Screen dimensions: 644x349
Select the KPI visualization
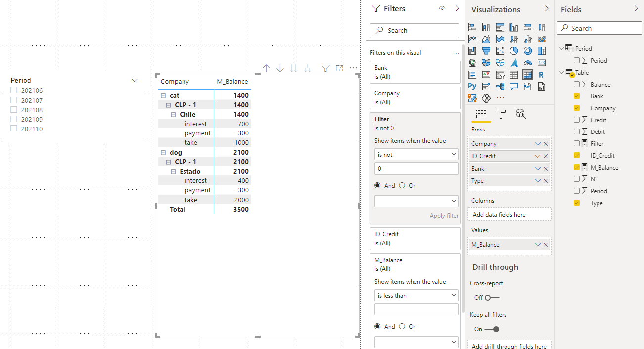[486, 75]
